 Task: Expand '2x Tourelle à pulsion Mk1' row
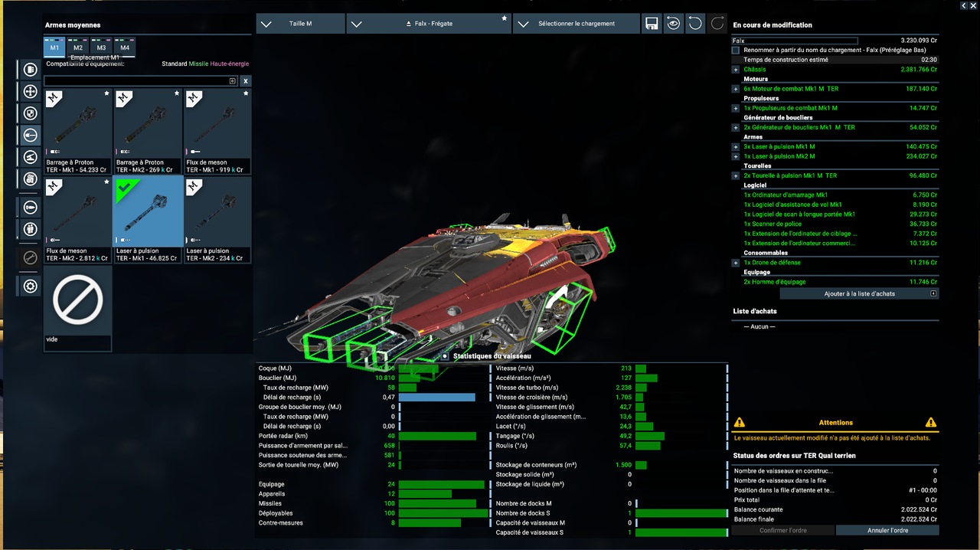[736, 175]
